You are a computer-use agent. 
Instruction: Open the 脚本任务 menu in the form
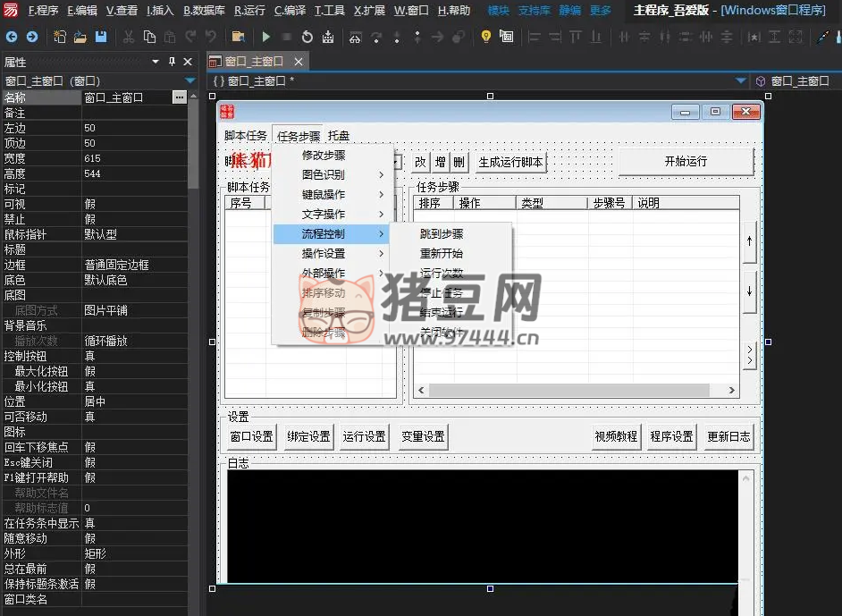245,136
